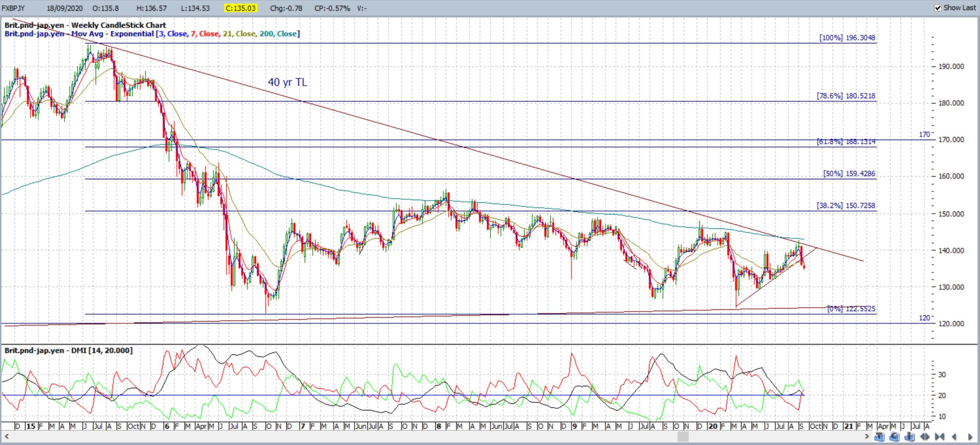This screenshot has width=980, height=445.
Task: Select the FXBPJY ticker symbol
Action: [13, 8]
